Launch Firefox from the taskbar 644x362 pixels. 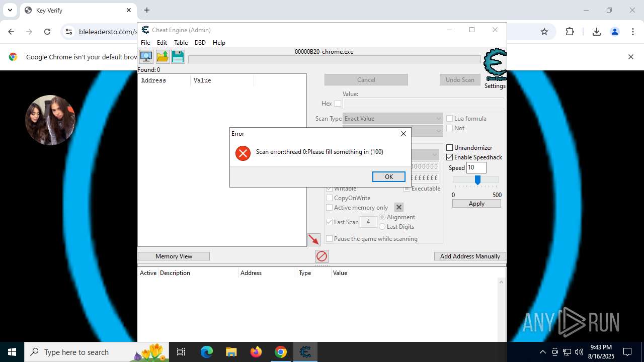point(256,352)
